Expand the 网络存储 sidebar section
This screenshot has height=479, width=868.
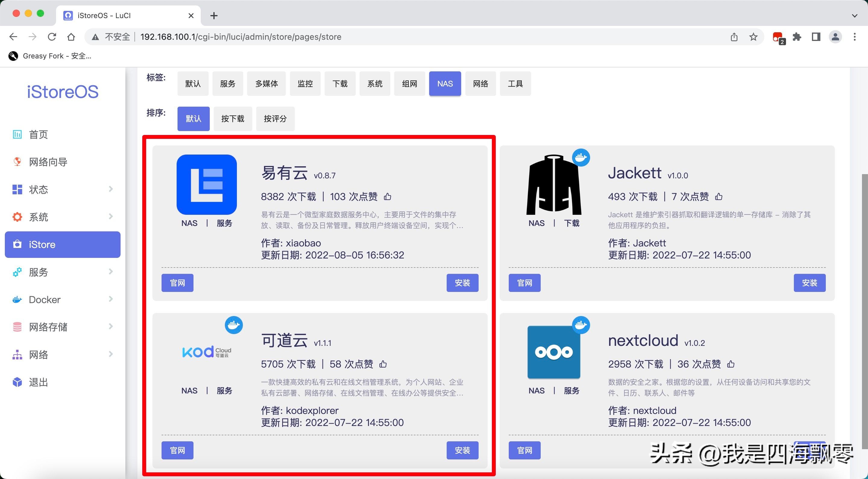click(x=111, y=326)
